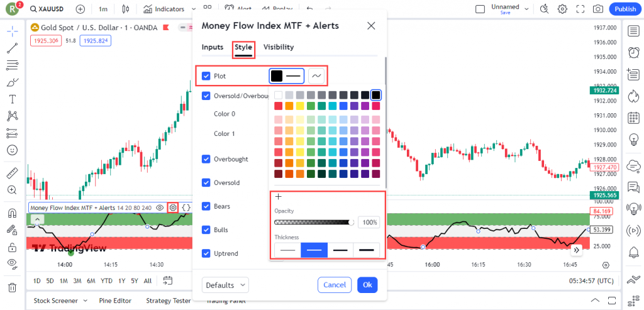Open quick search icon in top bar
Image resolution: width=644 pixels, height=310 pixels.
point(544,9)
